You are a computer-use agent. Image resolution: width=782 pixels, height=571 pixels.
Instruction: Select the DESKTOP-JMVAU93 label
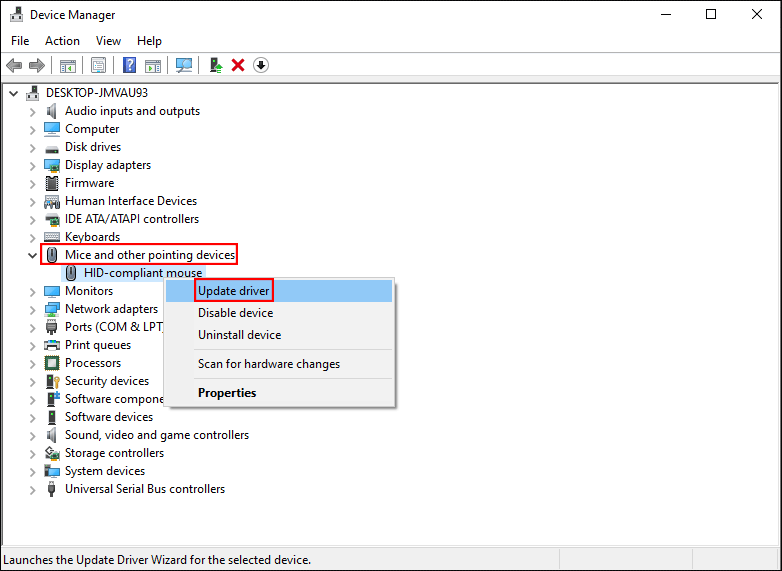(x=97, y=93)
